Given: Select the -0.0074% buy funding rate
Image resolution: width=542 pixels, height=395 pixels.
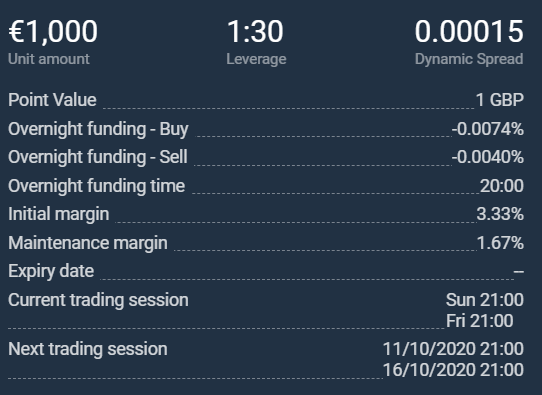Looking at the screenshot, I should point(487,129).
